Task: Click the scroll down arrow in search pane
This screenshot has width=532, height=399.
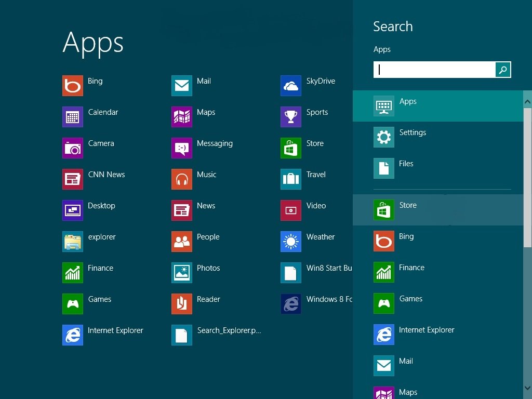Action: coord(527,388)
